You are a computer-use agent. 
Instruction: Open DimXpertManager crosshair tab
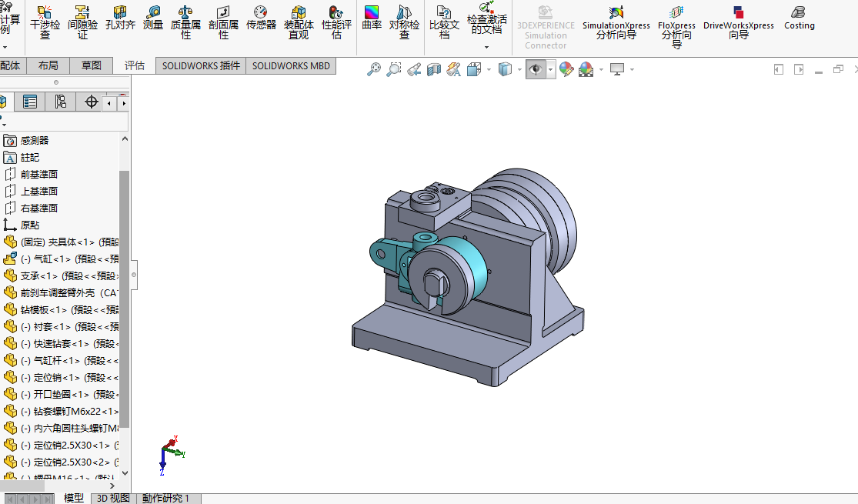click(91, 102)
